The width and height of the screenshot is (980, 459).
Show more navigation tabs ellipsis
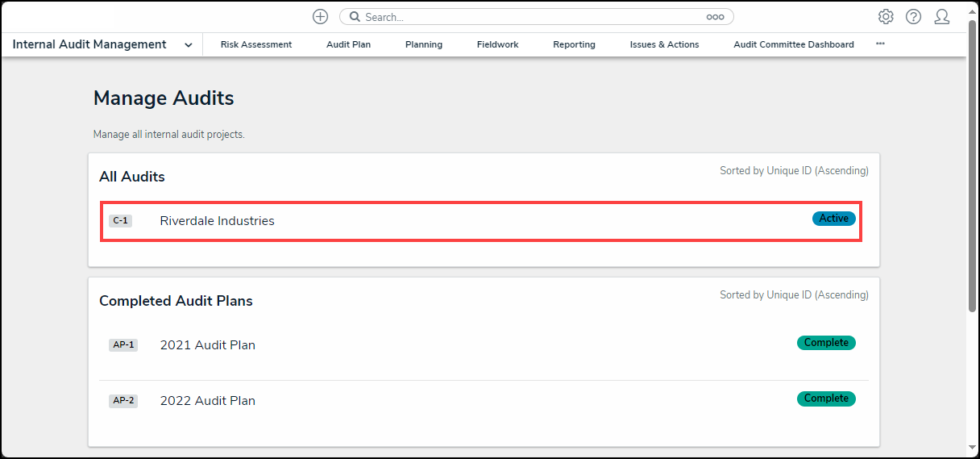click(880, 44)
